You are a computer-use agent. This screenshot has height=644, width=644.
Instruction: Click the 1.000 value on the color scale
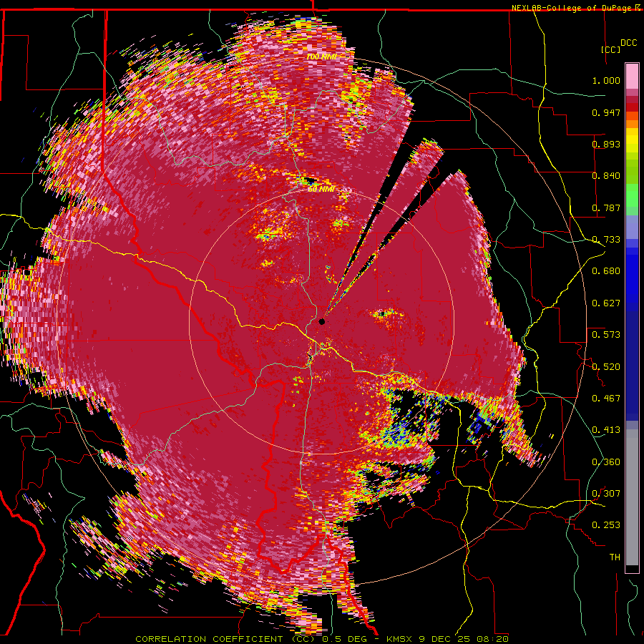point(606,80)
